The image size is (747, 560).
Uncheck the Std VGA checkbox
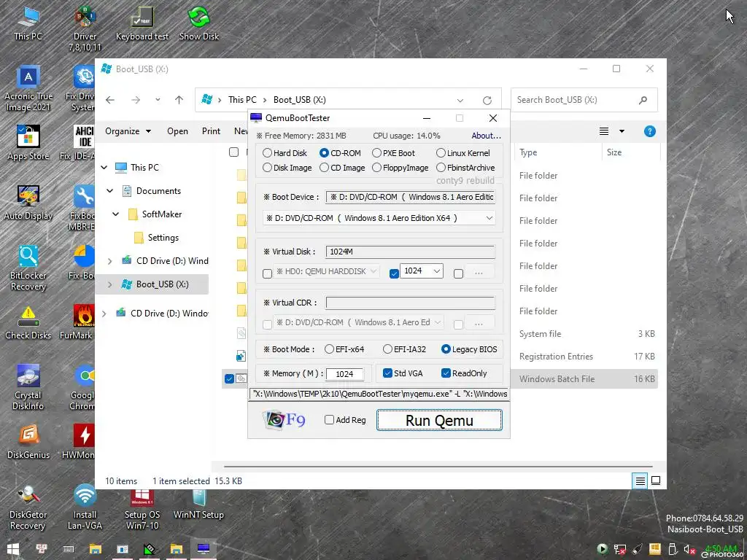pyautogui.click(x=403, y=373)
